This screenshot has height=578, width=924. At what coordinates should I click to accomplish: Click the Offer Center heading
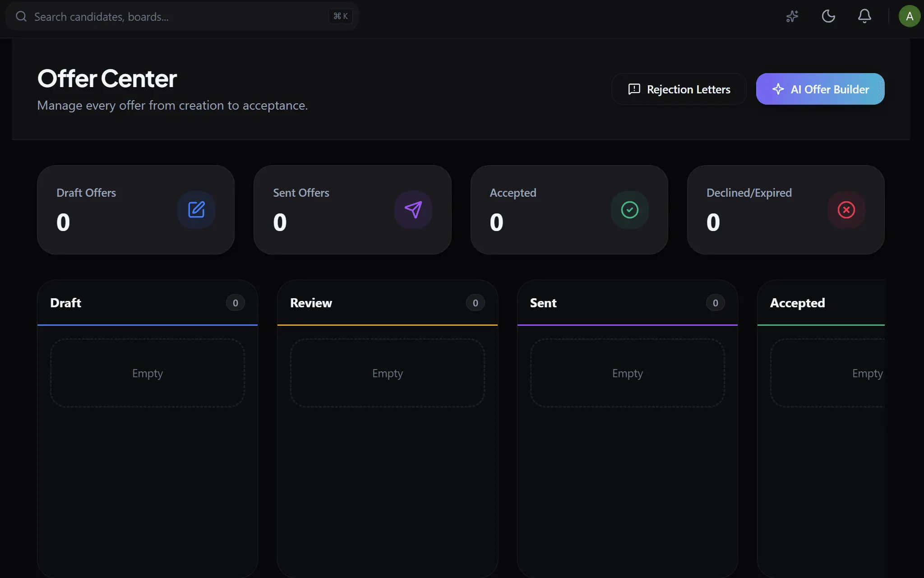[107, 79]
